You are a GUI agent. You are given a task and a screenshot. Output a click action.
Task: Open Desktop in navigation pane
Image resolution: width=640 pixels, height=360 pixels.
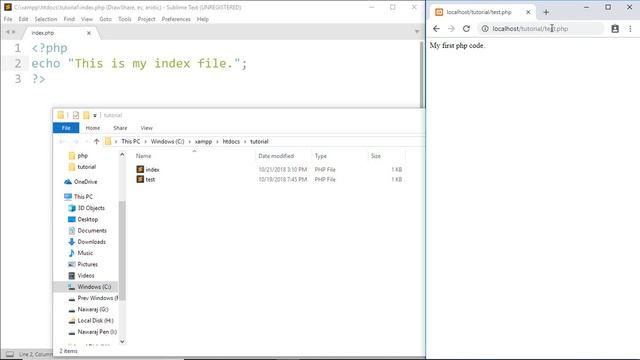(x=87, y=219)
